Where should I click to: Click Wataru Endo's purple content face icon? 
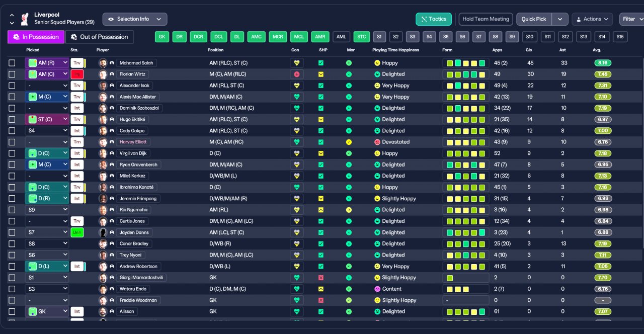point(377,289)
